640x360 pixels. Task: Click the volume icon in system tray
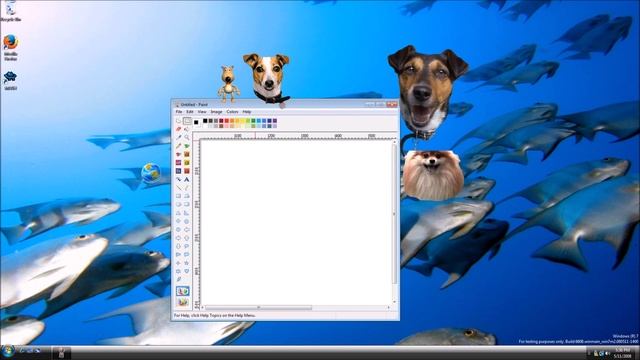pyautogui.click(x=608, y=353)
